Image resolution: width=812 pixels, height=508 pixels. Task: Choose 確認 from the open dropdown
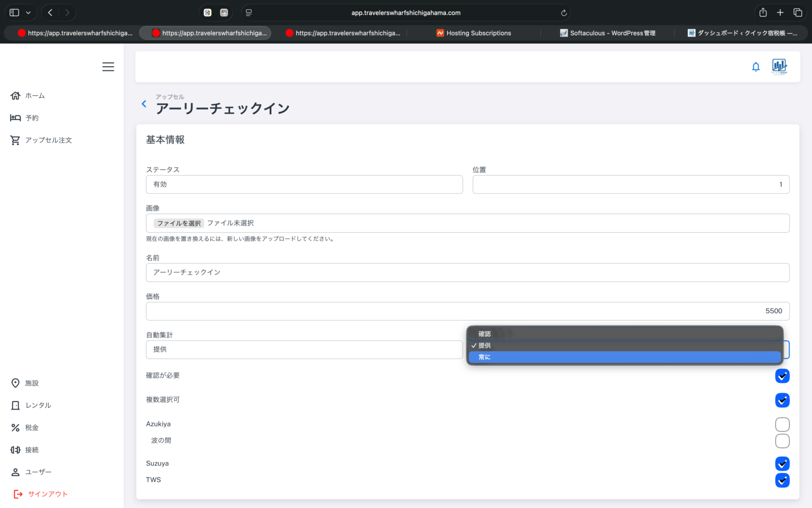[624, 334]
